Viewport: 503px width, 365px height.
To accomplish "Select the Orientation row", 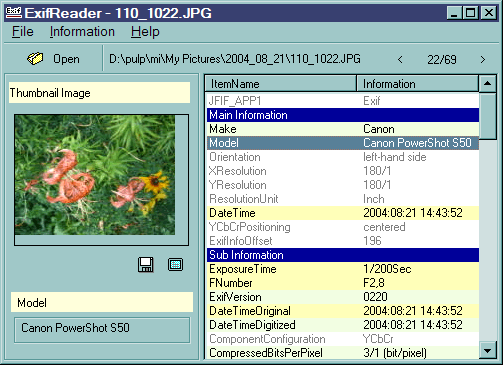I will pos(343,157).
